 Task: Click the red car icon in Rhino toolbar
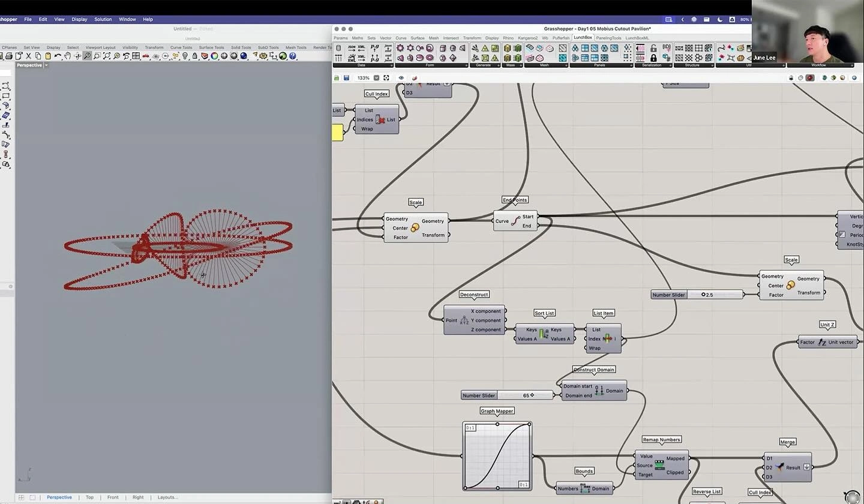coord(145,56)
